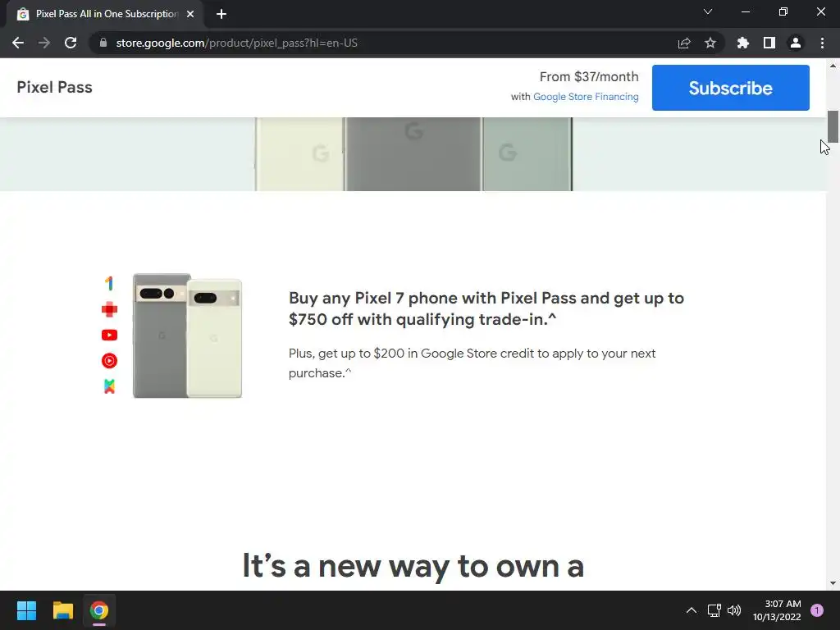840x630 pixels.
Task: Open the notification badge icon
Action: [x=817, y=610]
